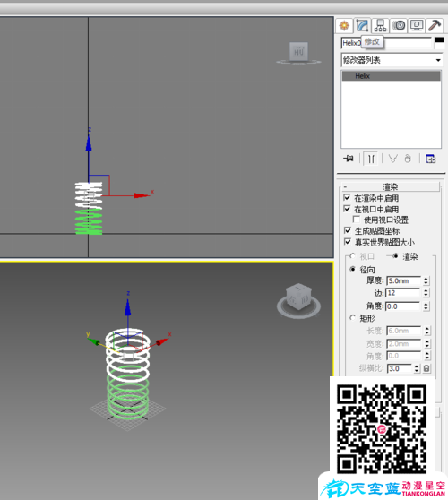Click the blue Z axis arrow in perspective viewport

[127, 307]
